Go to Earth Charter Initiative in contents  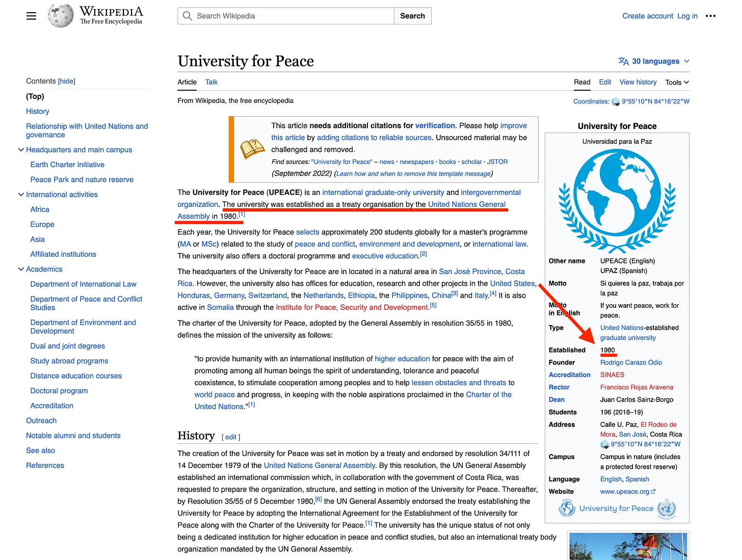[67, 165]
